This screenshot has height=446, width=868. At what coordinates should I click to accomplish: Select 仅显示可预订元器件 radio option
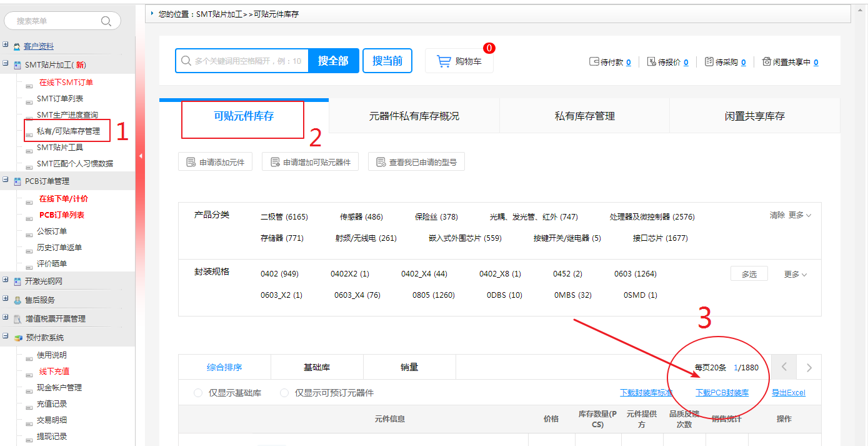coord(284,393)
